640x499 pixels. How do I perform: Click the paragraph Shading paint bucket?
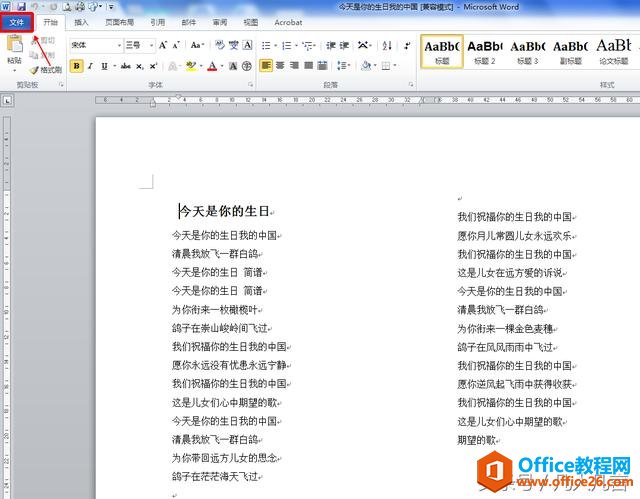point(366,65)
